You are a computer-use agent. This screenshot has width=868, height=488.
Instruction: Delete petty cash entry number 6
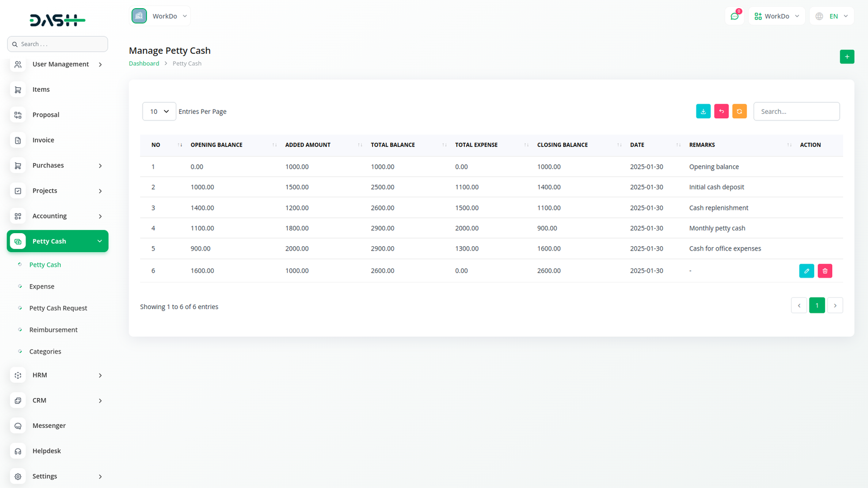tap(825, 271)
